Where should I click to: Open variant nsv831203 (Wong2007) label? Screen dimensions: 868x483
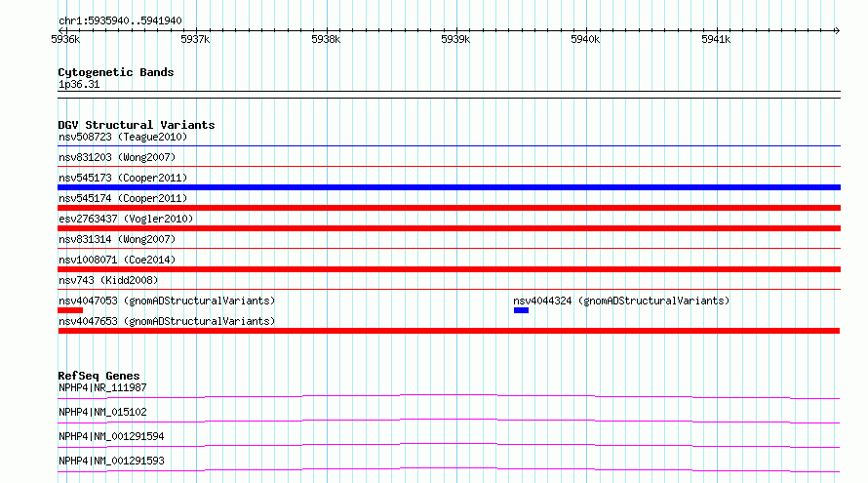coord(117,157)
